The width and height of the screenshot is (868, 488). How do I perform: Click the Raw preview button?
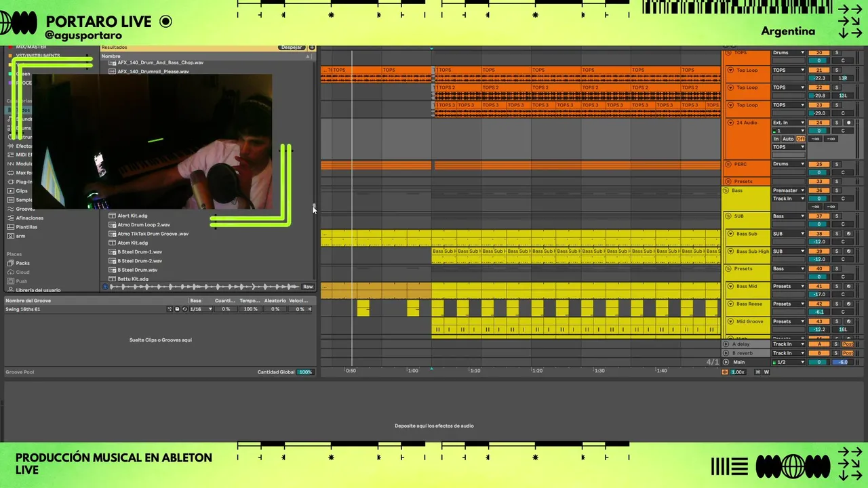(x=308, y=287)
